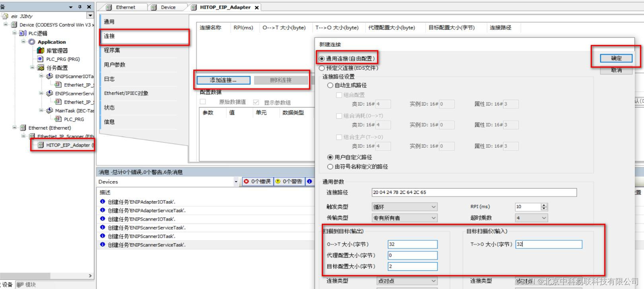Click the pin icon of the device panel
This screenshot has height=289, width=644.
tap(80, 7)
